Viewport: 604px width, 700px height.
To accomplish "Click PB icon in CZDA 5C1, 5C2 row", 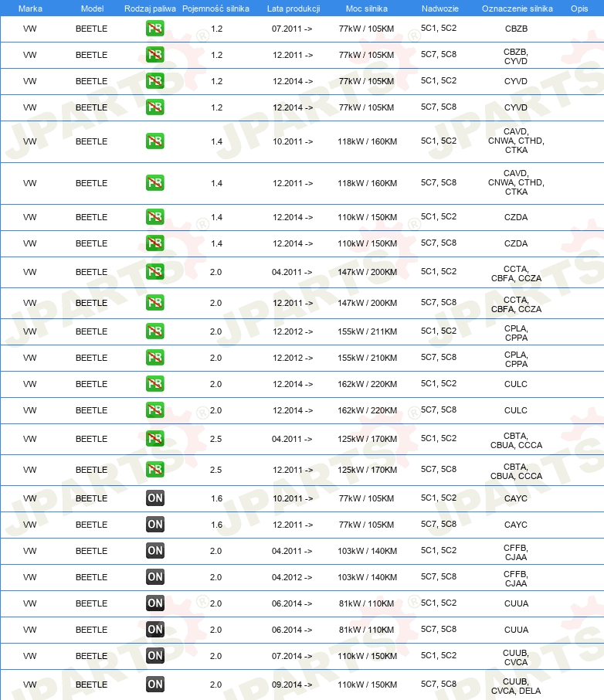I will pos(155,217).
